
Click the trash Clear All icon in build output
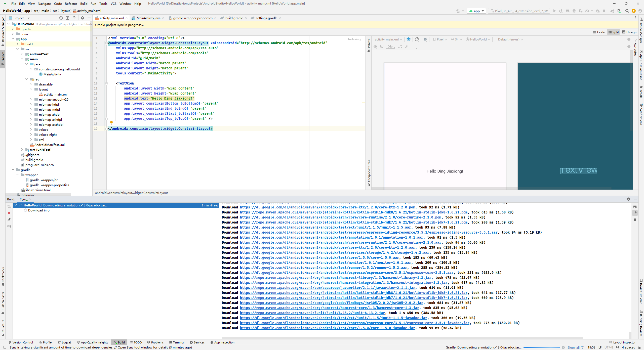pos(635,220)
